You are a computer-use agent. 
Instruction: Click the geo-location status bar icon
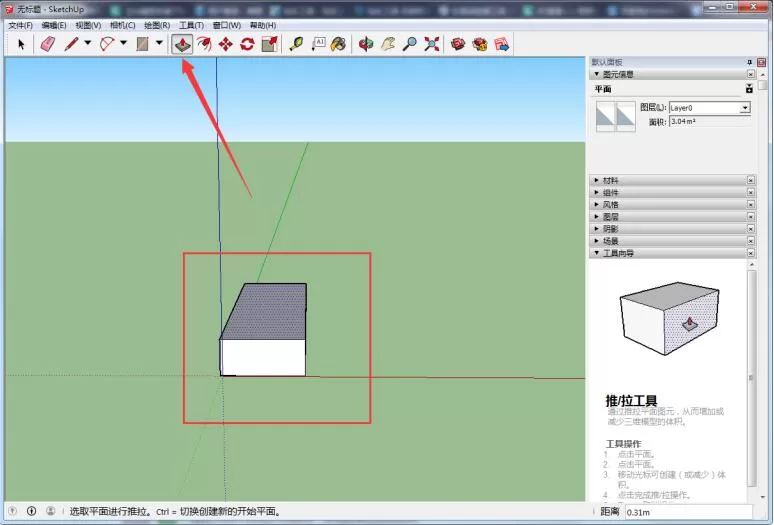(13, 511)
